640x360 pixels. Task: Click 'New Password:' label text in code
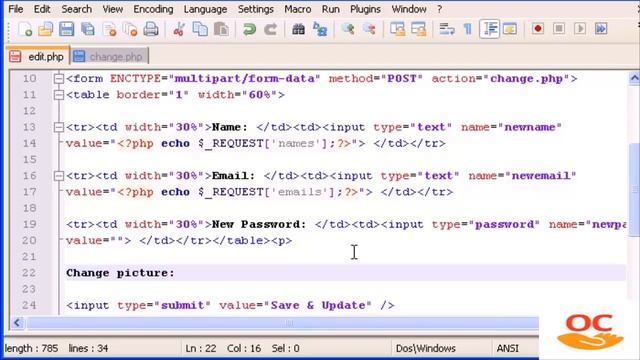[259, 224]
